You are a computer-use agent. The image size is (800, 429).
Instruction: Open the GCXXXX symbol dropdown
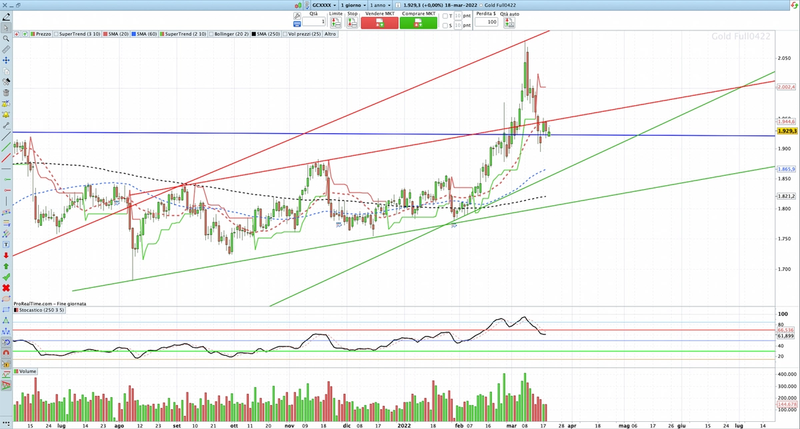pos(323,5)
